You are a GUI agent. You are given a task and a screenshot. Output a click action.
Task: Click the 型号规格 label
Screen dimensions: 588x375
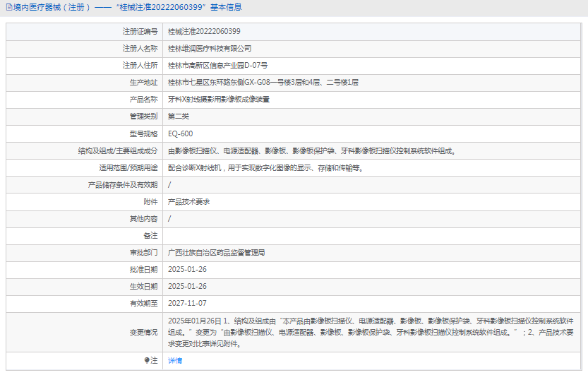point(143,134)
